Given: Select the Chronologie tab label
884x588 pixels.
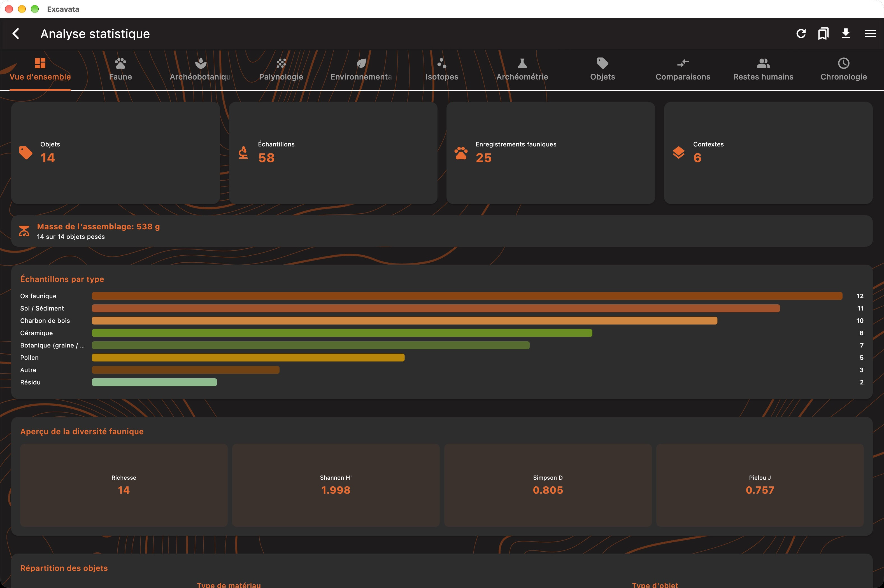Looking at the screenshot, I should (x=843, y=77).
